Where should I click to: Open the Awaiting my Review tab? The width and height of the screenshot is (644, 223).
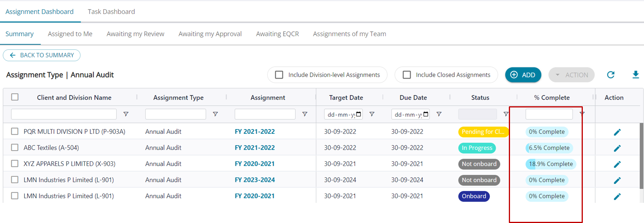135,34
